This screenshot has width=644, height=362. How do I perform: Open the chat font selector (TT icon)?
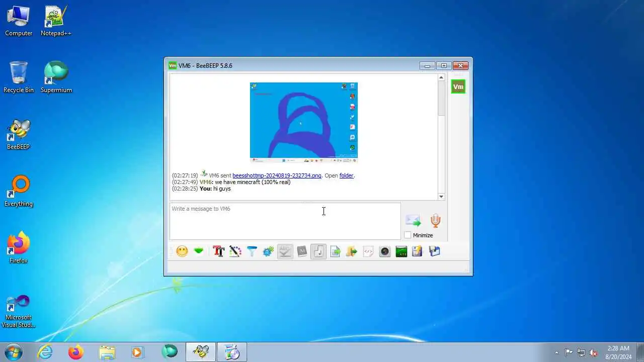coord(218,251)
